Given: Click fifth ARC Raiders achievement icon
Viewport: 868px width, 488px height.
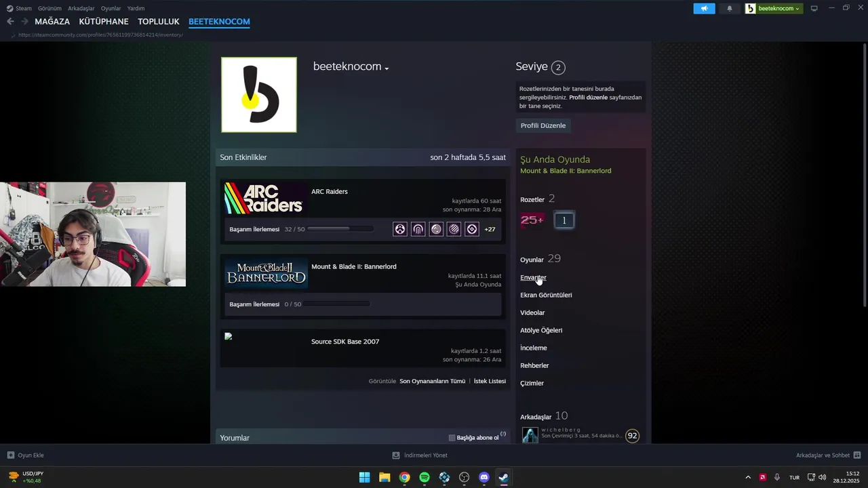Looking at the screenshot, I should [472, 229].
